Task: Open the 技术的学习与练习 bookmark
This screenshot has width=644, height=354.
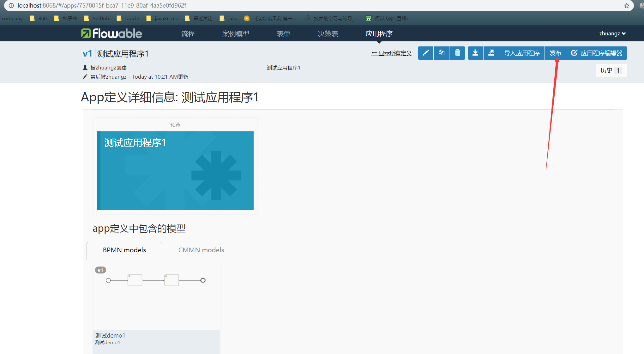Action: 332,18
